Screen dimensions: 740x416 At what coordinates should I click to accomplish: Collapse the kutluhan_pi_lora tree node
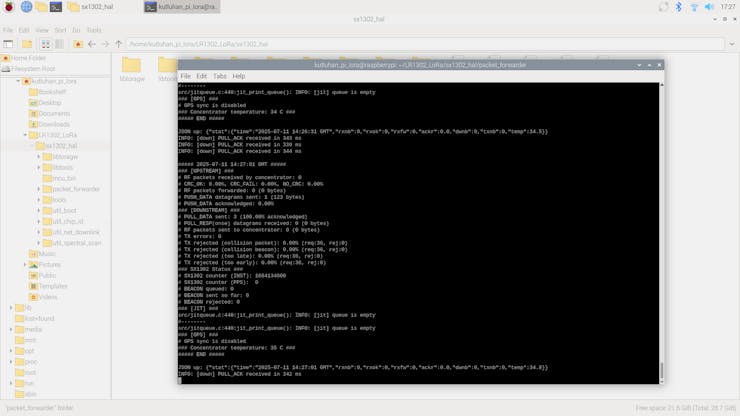(18, 81)
